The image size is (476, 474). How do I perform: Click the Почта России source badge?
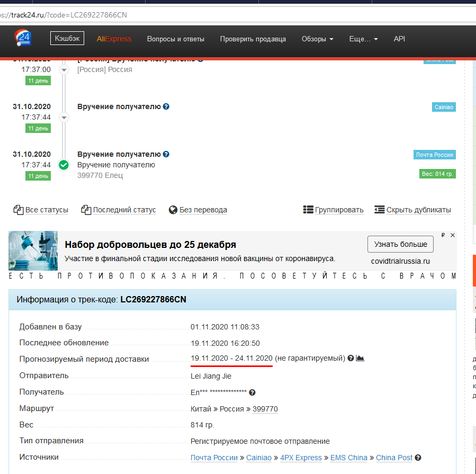(434, 155)
